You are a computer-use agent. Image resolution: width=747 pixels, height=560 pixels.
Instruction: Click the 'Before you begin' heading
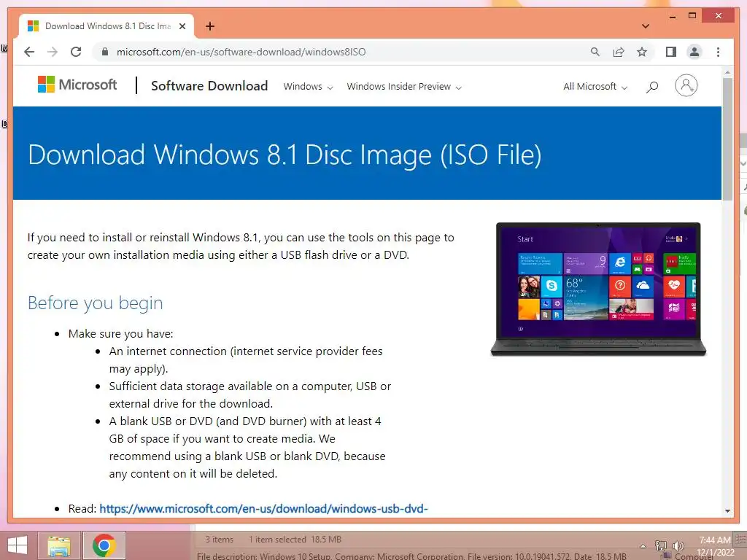pos(96,303)
